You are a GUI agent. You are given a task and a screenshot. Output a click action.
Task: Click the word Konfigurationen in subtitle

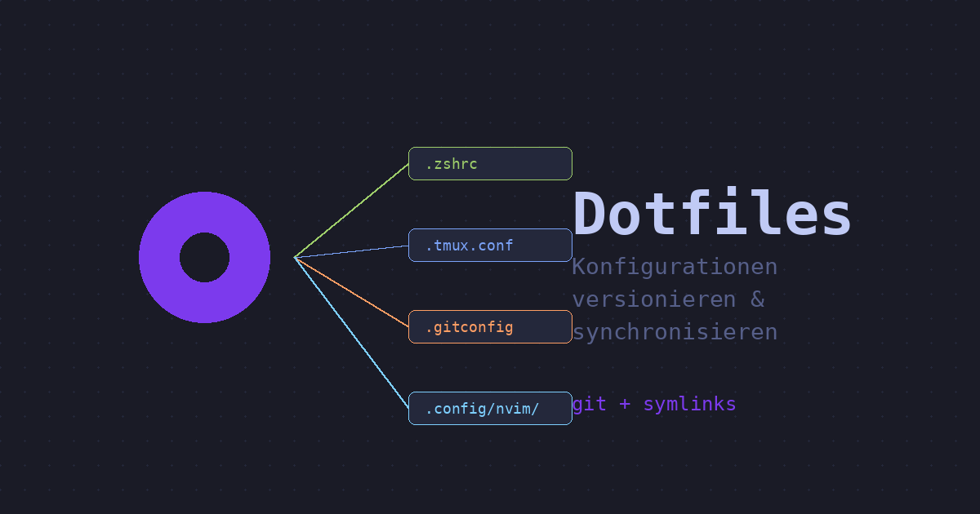pyautogui.click(x=675, y=267)
